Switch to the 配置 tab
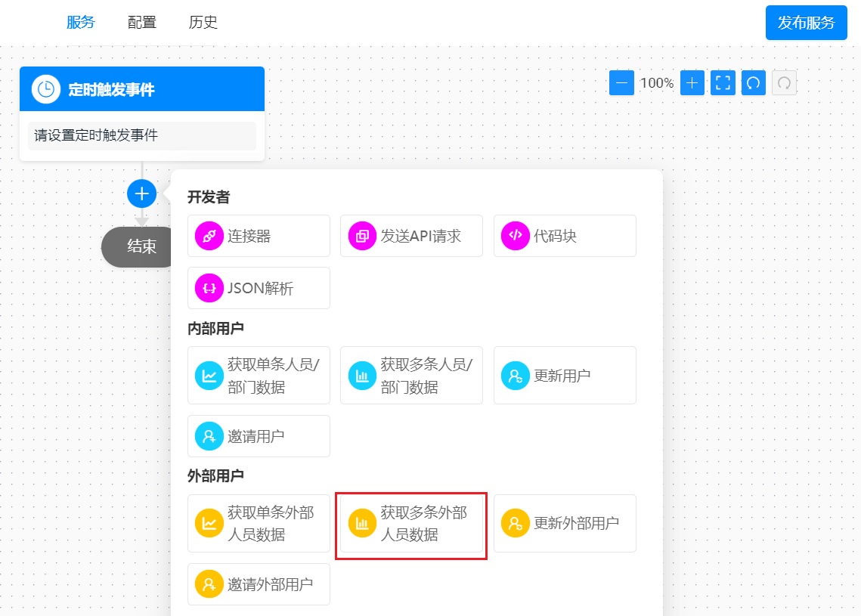Screen dimensions: 861x616 (x=142, y=23)
